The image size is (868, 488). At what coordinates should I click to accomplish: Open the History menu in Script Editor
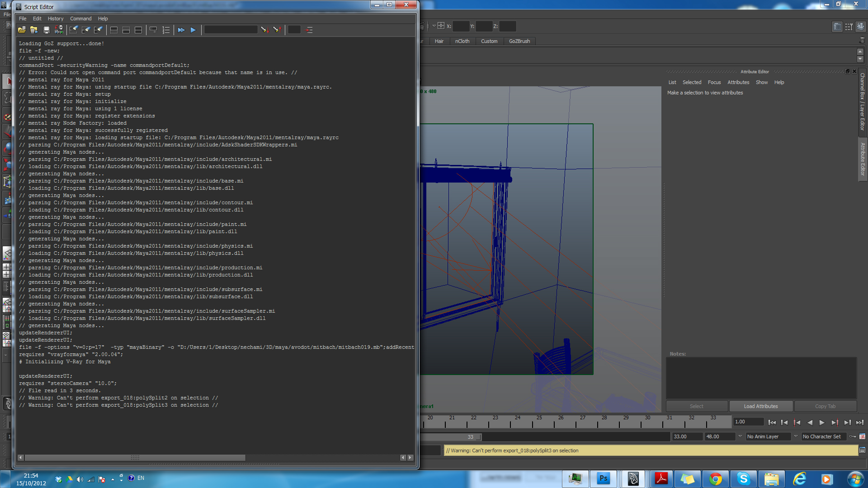(56, 19)
